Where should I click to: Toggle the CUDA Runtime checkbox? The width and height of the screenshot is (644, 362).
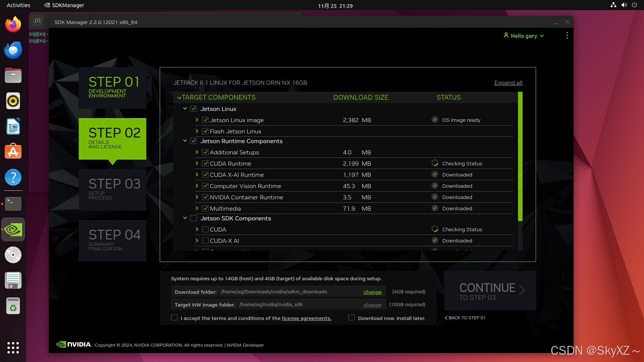[x=205, y=163]
